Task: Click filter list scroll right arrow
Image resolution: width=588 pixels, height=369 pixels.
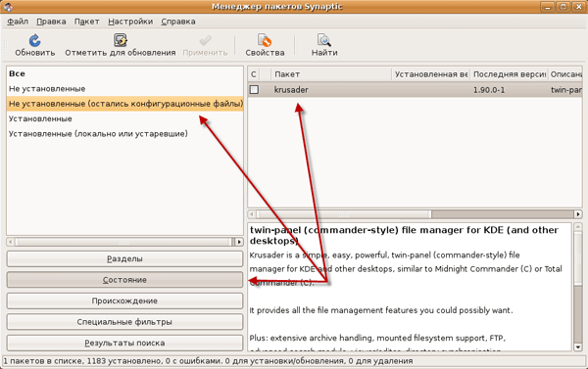Action: (239, 242)
